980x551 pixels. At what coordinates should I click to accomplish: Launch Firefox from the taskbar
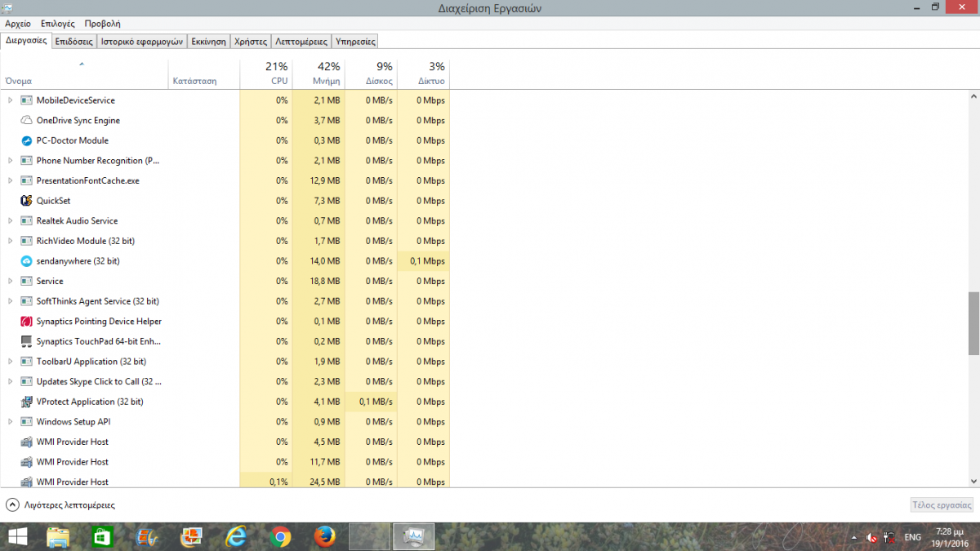coord(325,536)
